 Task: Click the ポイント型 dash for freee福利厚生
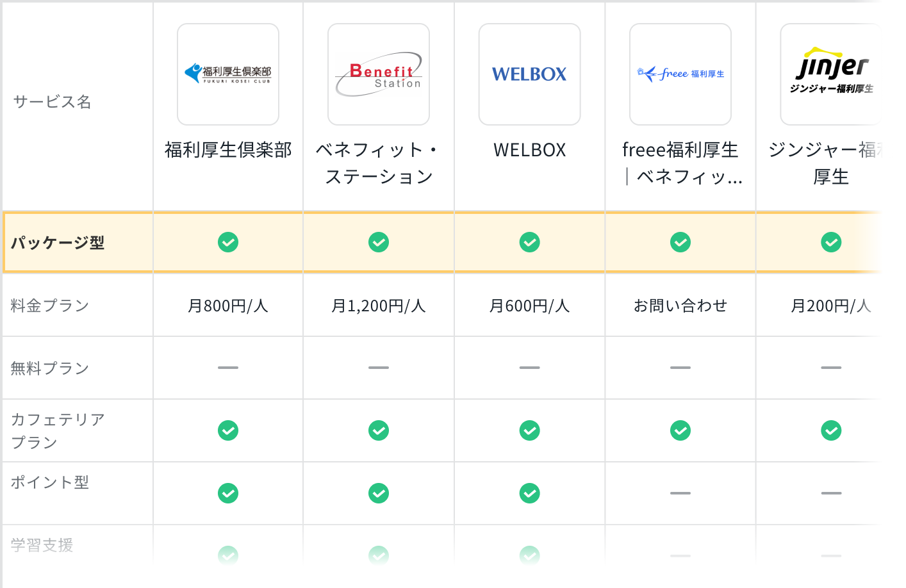click(680, 493)
